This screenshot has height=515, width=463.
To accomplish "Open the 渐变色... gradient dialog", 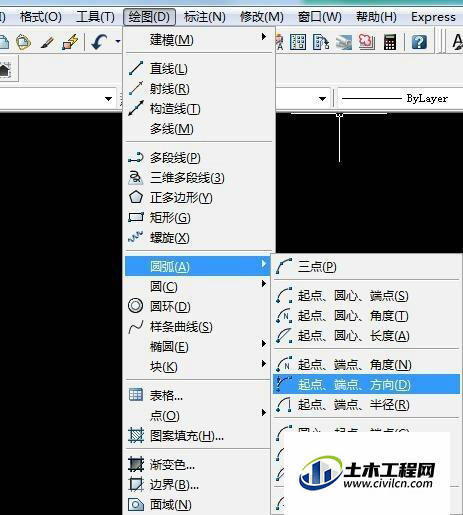I will (198, 464).
